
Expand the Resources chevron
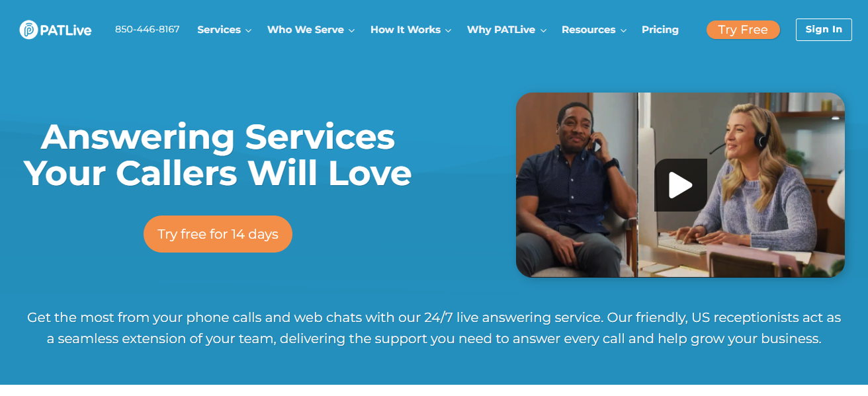point(623,30)
